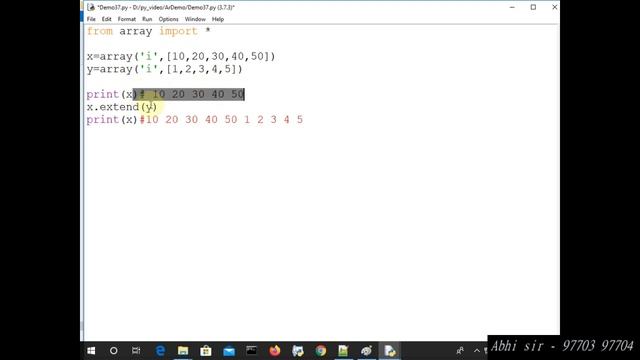The image size is (640, 360).
Task: Open the Run menu
Action: [x=147, y=19]
